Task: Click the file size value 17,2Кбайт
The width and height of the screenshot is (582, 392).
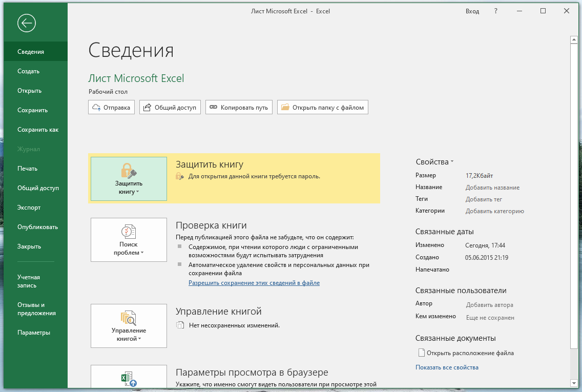Action: pos(479,176)
